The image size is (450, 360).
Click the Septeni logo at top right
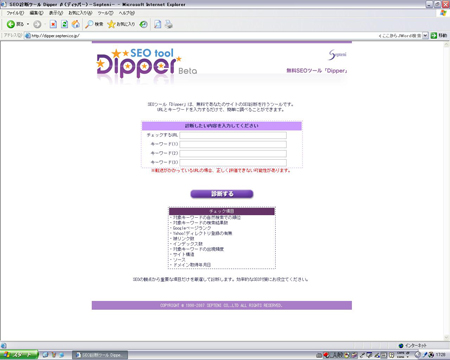pos(337,55)
